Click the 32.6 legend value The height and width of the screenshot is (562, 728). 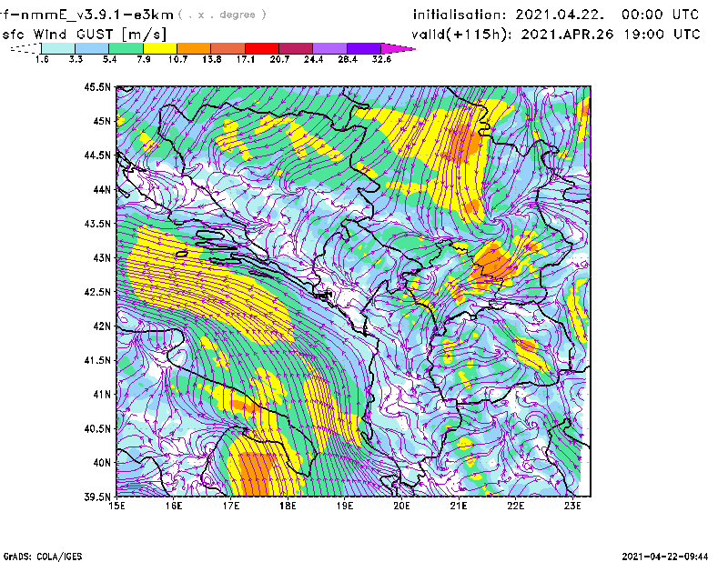point(381,59)
